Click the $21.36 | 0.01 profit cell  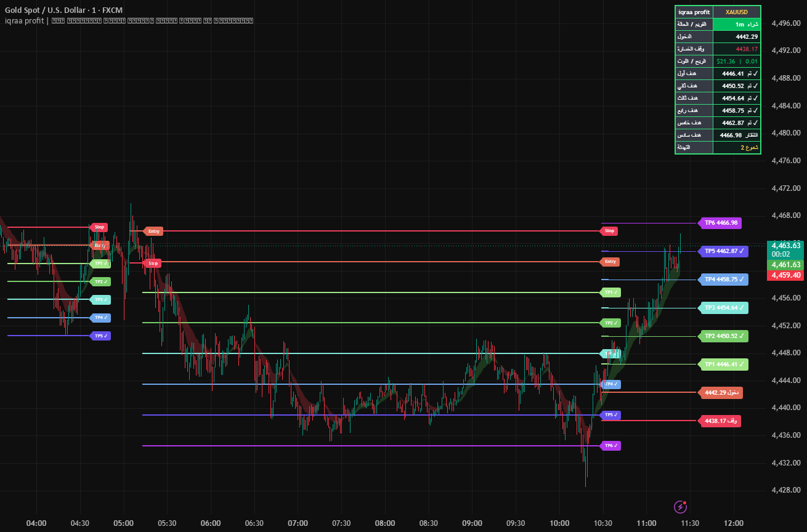click(x=737, y=61)
